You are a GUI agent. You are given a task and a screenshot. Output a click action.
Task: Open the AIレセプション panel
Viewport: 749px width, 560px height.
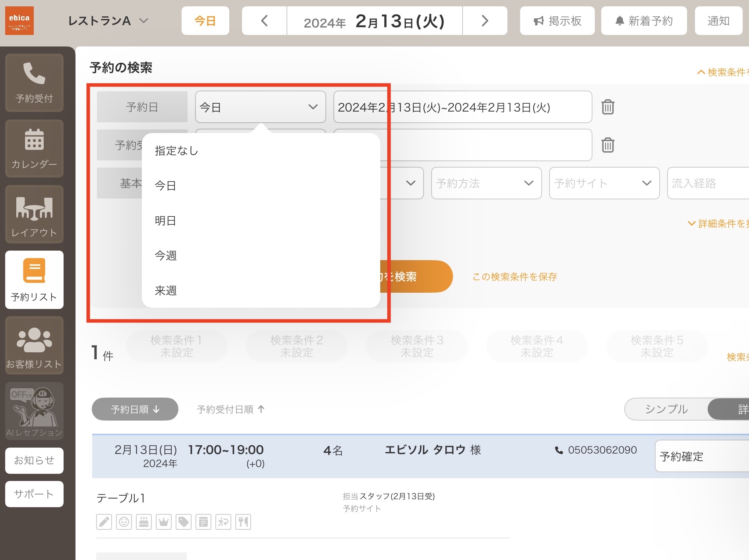point(34,411)
